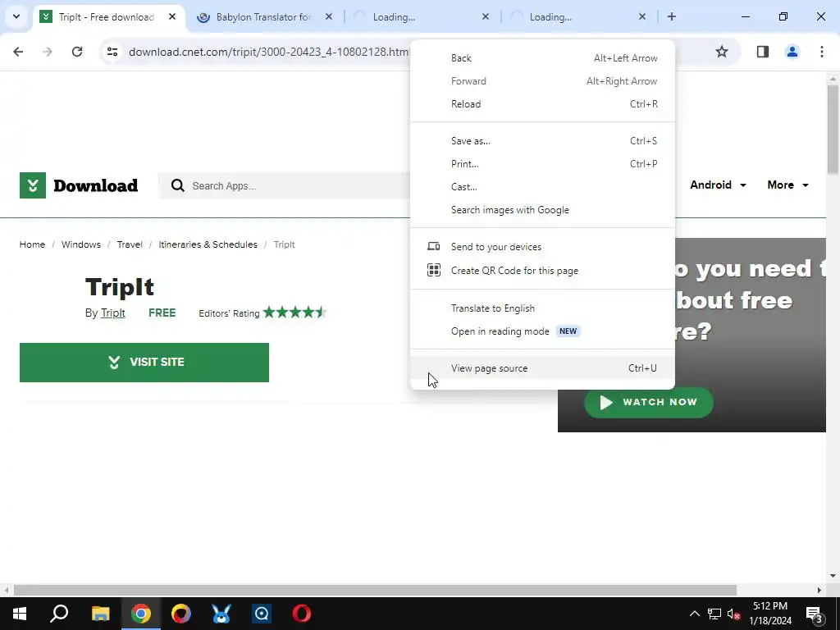Show hidden system tray icons

[x=694, y=614]
